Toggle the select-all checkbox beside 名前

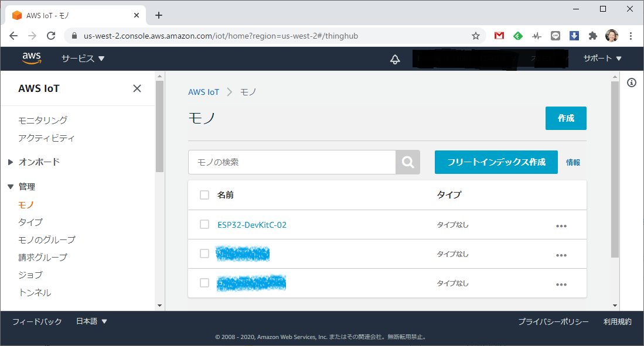pos(205,195)
